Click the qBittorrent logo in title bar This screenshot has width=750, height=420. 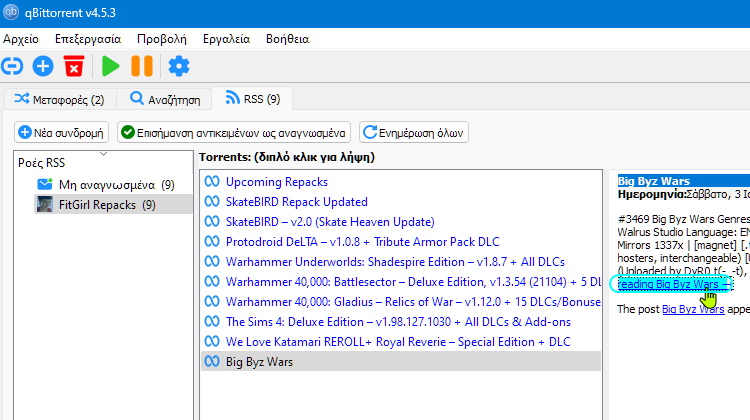click(11, 12)
